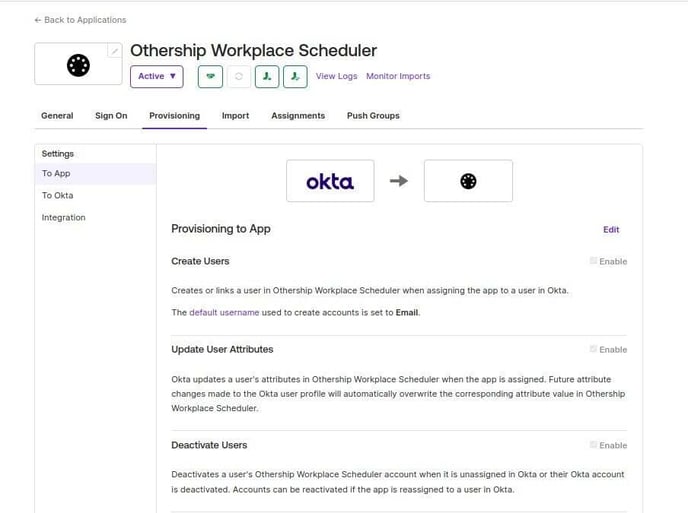Open the default username link

[224, 312]
